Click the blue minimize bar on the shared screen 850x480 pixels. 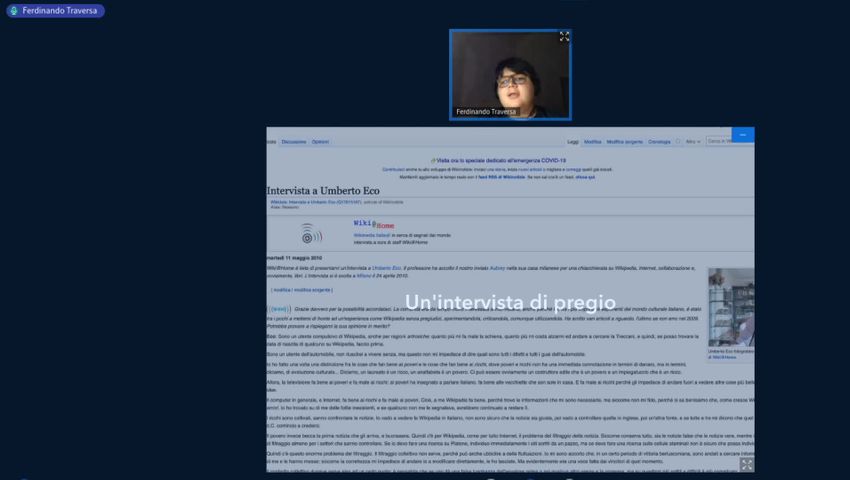pyautogui.click(x=743, y=135)
